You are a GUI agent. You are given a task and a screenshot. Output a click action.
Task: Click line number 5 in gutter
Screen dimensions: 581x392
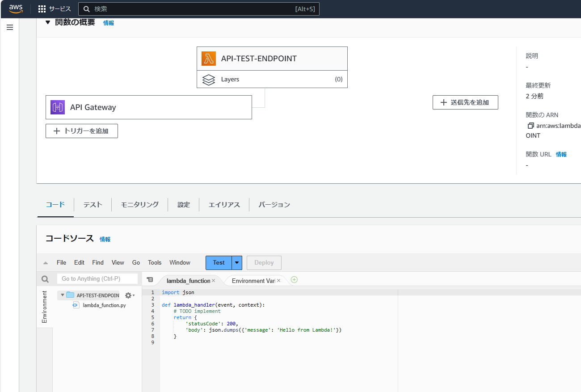click(152, 317)
